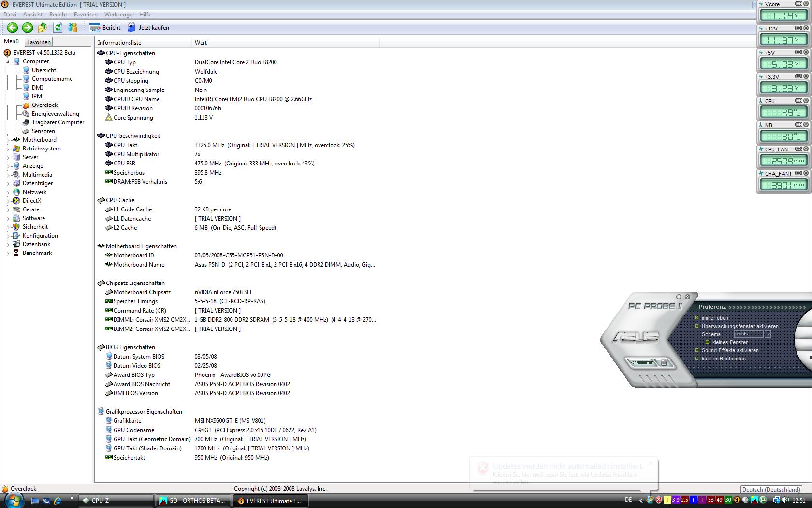Screen dimensions: 812x508
Task: Click the Geräte icon in the tree
Action: (x=16, y=209)
